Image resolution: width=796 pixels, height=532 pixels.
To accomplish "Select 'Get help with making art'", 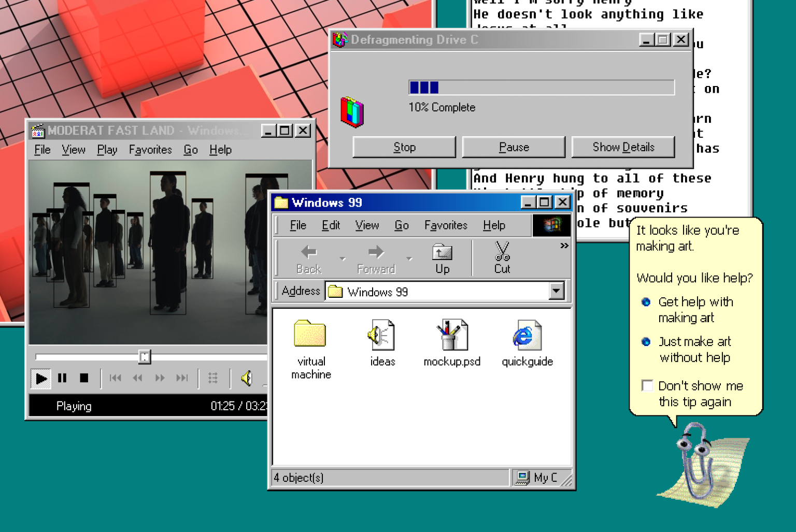I will click(x=646, y=302).
